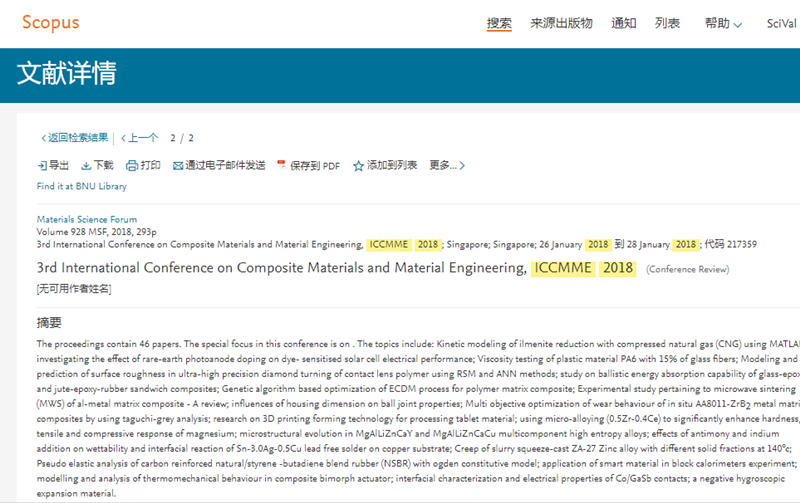Go to previous document with 上一个
800x503 pixels.
[139, 138]
